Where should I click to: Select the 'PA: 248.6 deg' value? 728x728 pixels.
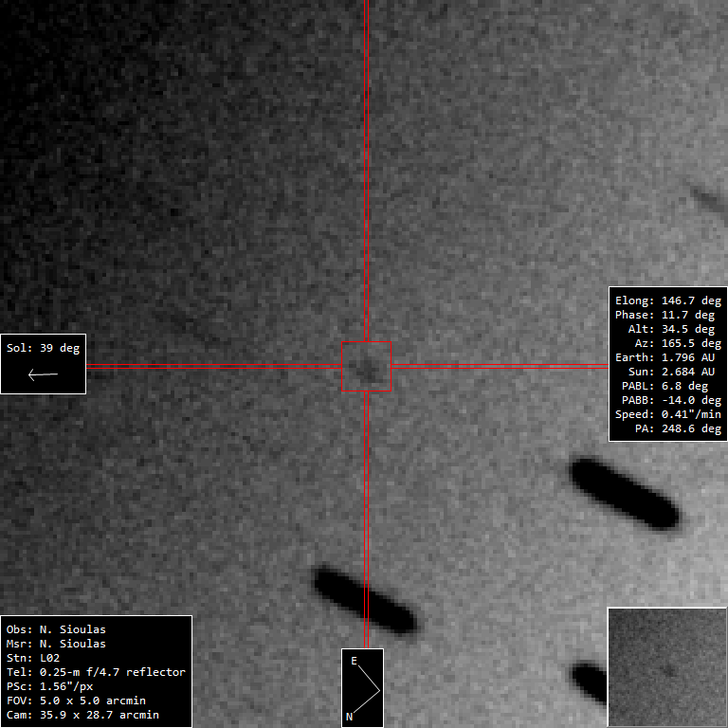(678, 429)
